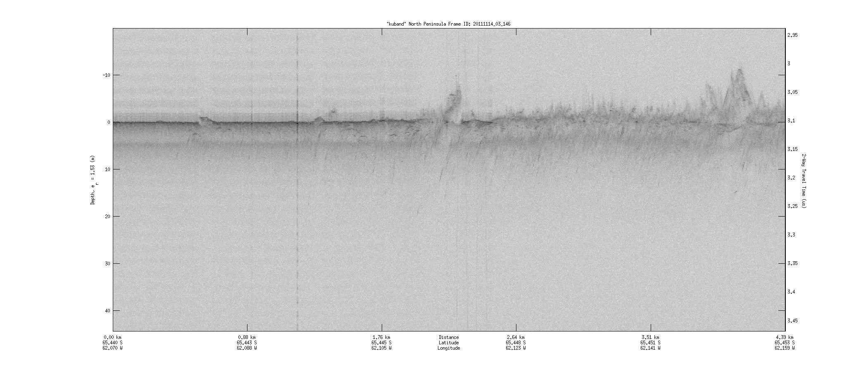Select the 0.88 km distance label
The width and height of the screenshot is (868, 372).
pyautogui.click(x=247, y=337)
